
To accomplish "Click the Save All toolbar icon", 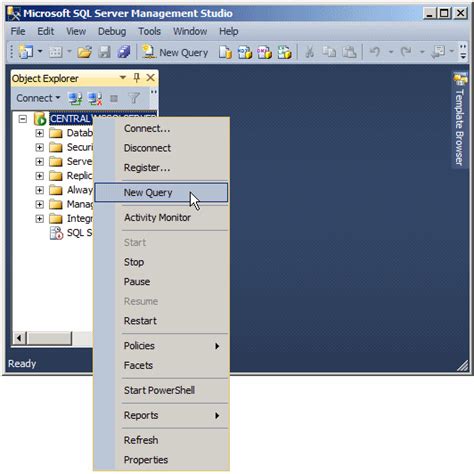I will [124, 52].
